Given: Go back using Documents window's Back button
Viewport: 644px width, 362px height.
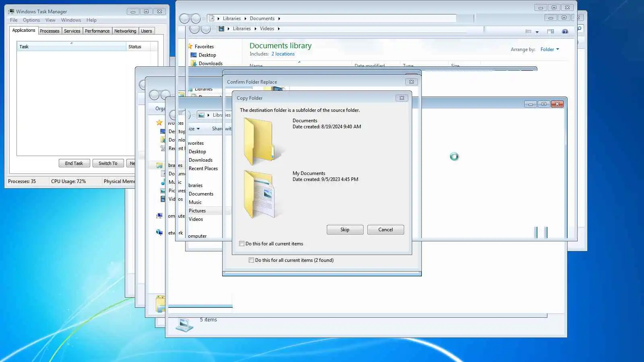Looking at the screenshot, I should point(184,19).
